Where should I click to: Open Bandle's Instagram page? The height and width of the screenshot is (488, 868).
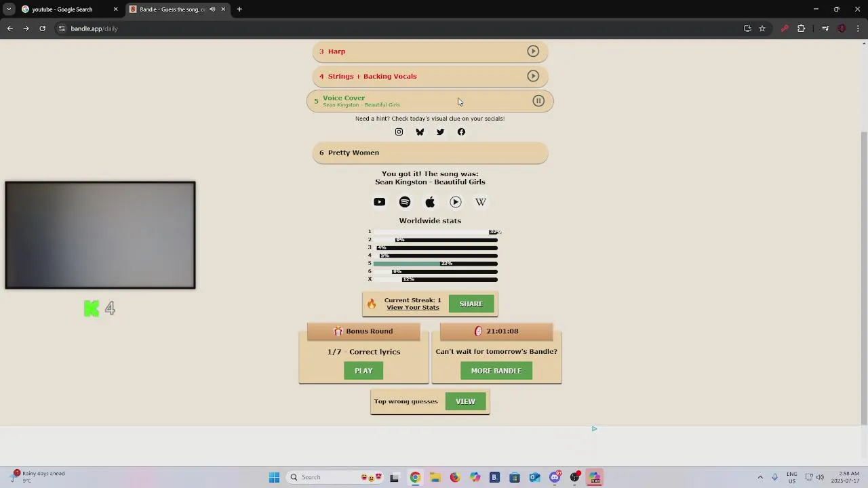click(x=399, y=132)
